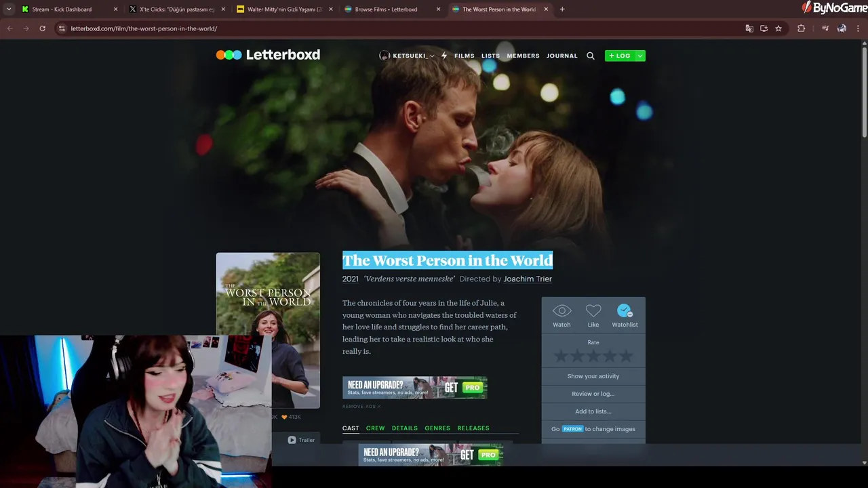The height and width of the screenshot is (488, 868).
Task: Click the Letterboxd logo
Action: (268, 55)
